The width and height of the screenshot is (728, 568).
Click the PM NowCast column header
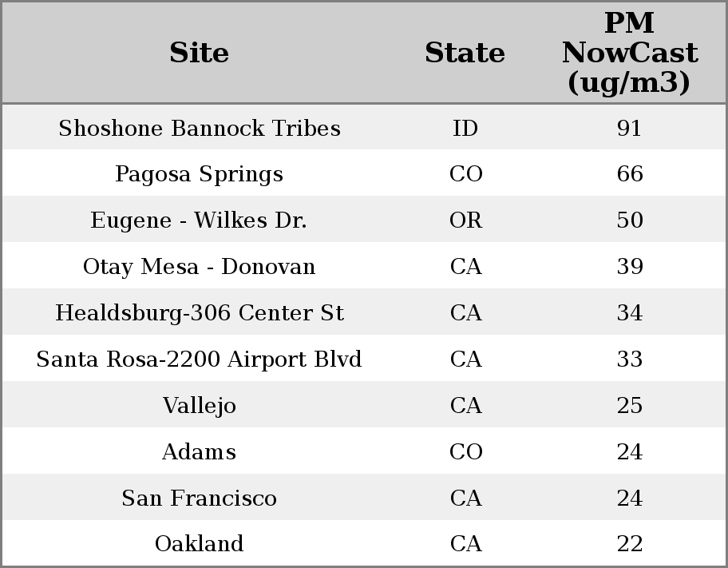tap(629, 53)
